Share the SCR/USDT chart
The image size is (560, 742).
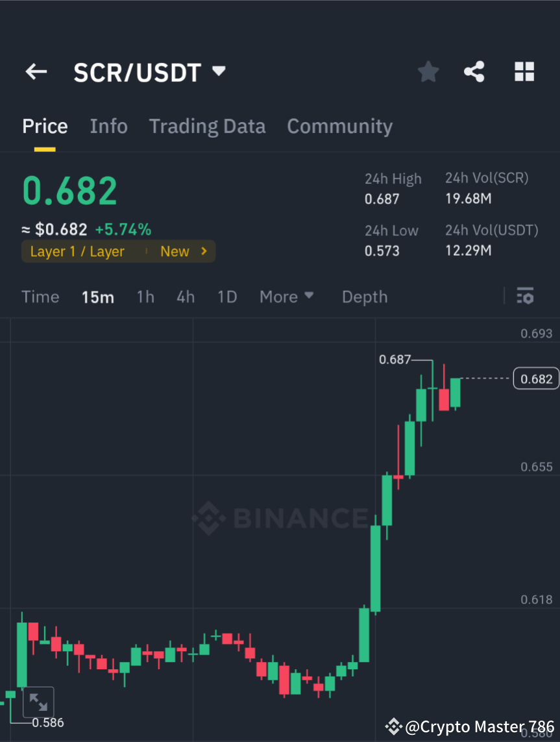[x=474, y=71]
